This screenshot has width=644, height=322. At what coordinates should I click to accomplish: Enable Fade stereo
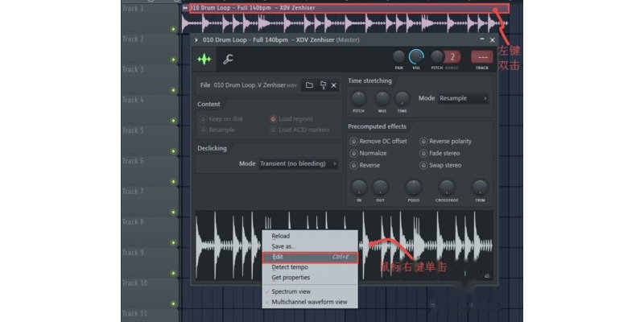point(440,153)
